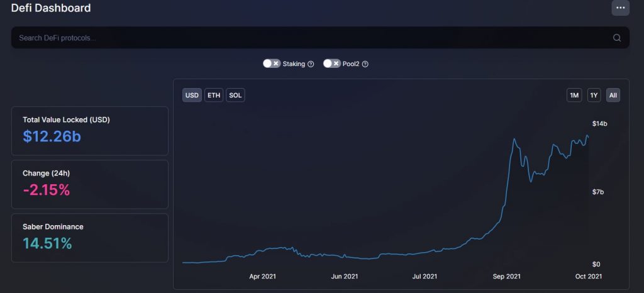
Task: Switch chart currency to SOL
Action: tap(235, 96)
